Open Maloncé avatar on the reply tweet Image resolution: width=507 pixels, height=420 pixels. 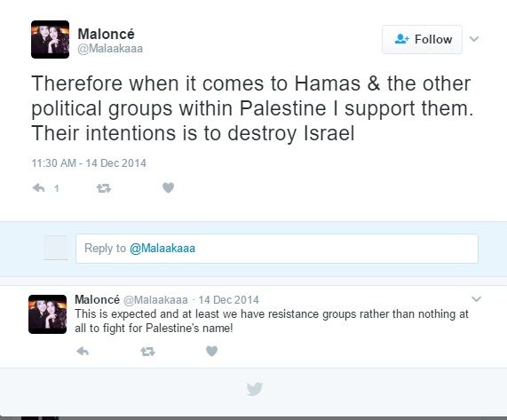point(48,314)
